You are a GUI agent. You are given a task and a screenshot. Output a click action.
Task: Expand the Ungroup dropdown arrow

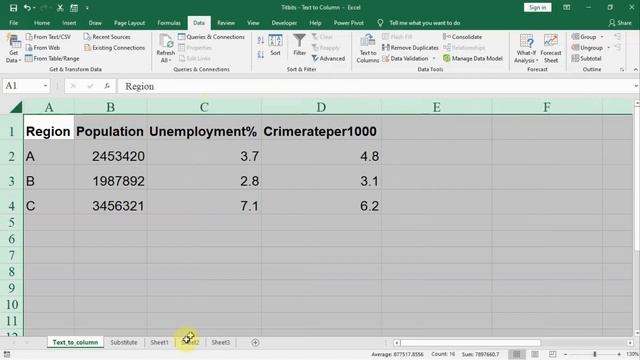609,48
